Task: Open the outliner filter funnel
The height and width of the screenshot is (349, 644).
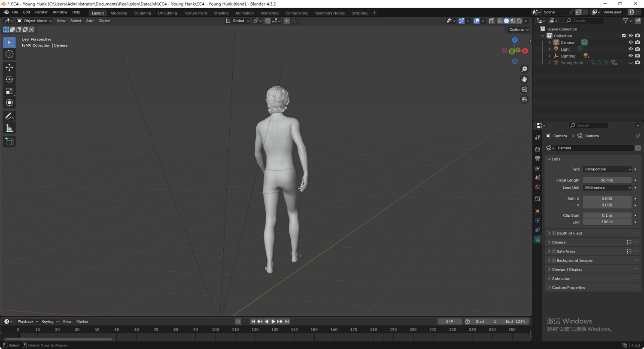Action: (x=626, y=21)
